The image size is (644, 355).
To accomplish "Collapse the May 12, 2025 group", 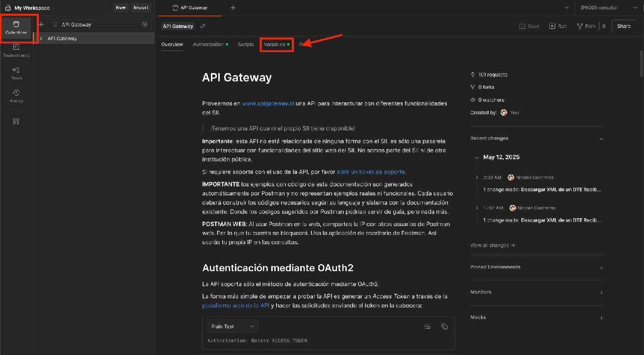I will click(477, 157).
